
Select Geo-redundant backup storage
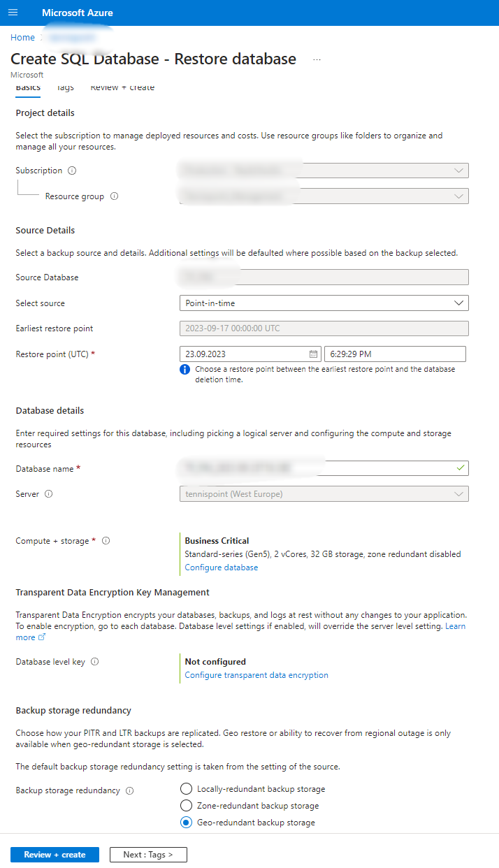tap(186, 822)
